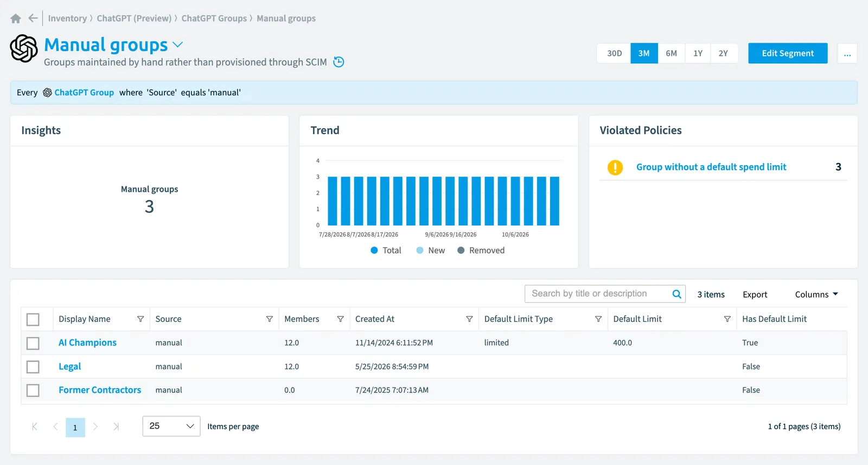Go to the next page of results

coord(95,427)
